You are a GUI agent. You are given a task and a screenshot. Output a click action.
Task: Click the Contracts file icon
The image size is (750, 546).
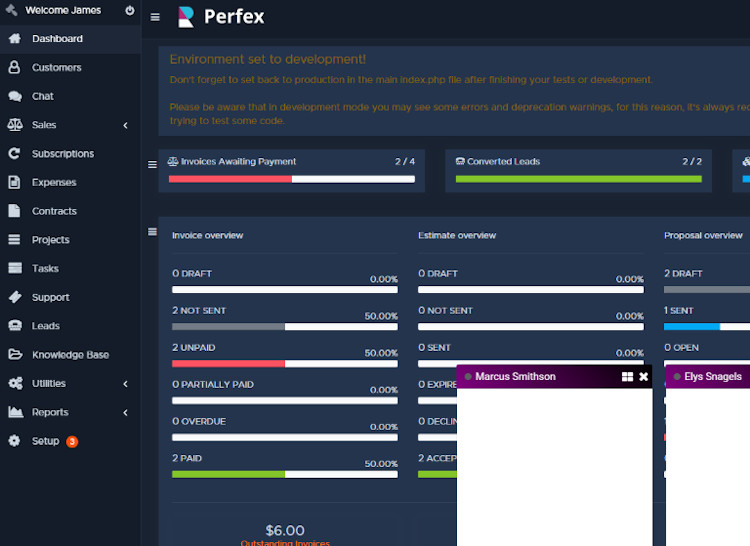click(14, 211)
